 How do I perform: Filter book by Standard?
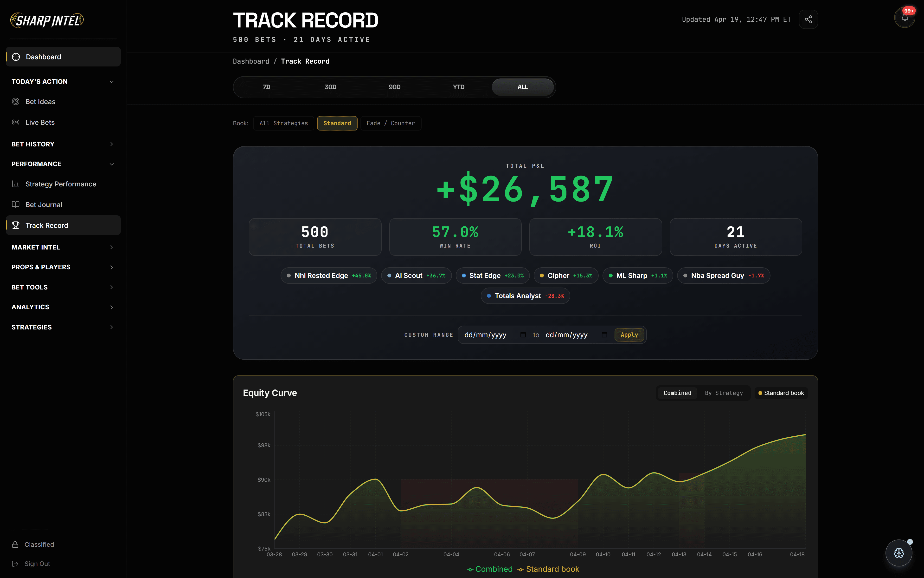(x=337, y=123)
